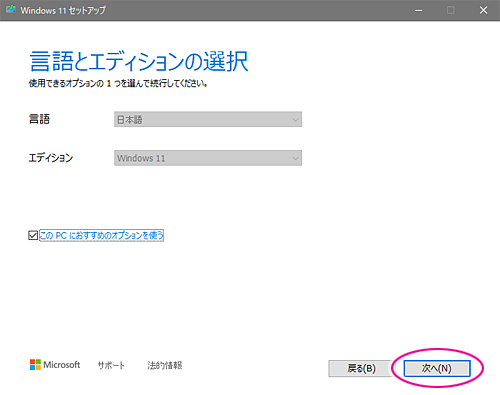This screenshot has height=395, width=500.
Task: Click the 言語とエディションの選択 heading
Action: coord(139,61)
